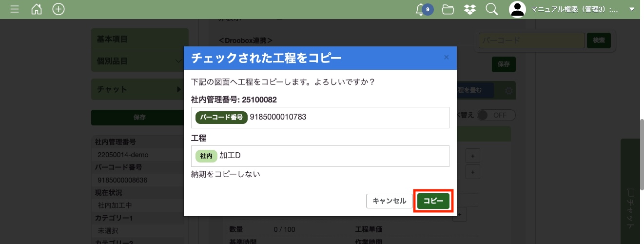The height and width of the screenshot is (244, 644).
Task: Open the folder icon in header
Action: tap(448, 9)
